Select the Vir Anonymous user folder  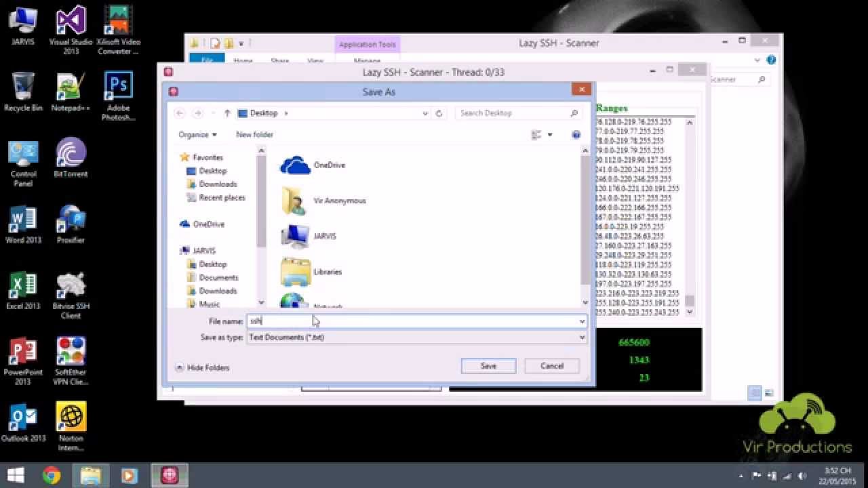tap(323, 201)
